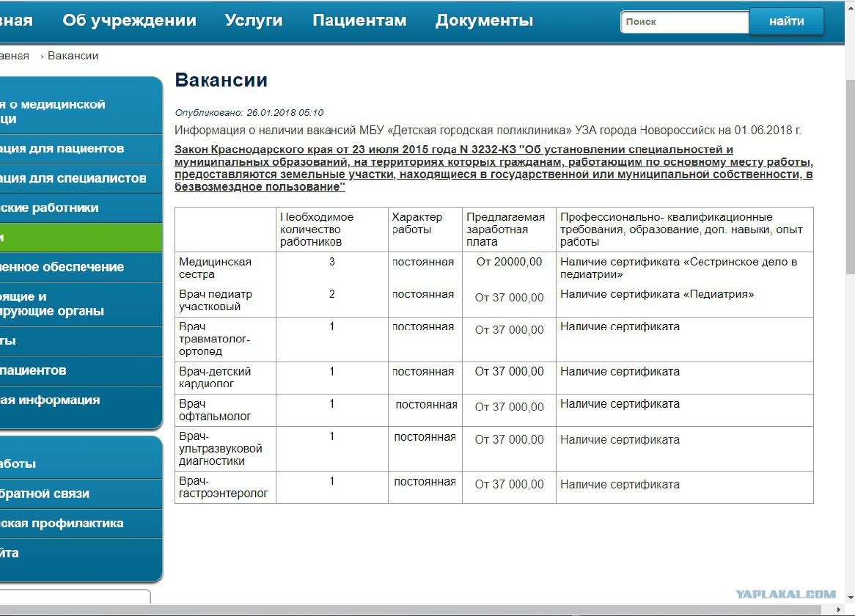The width and height of the screenshot is (855, 616).
Task: Open sidebar item для пациентов
Action: 81,148
